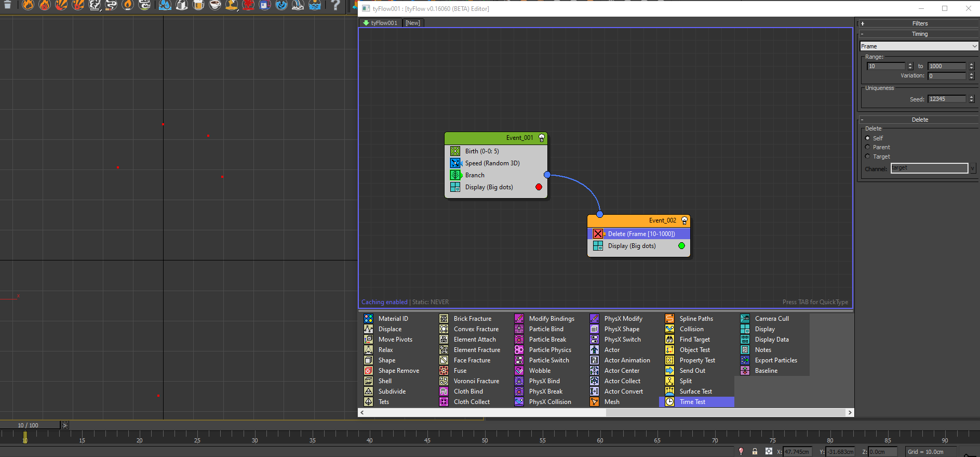
Task: Click the PhysX Collision operator icon
Action: (519, 402)
